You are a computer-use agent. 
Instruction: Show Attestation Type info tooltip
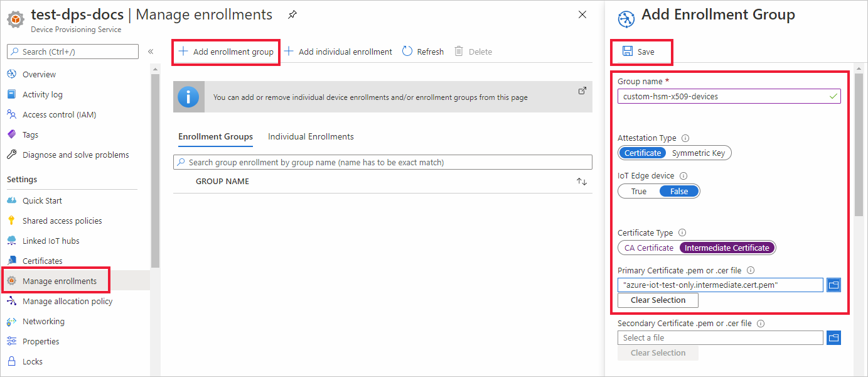coord(685,138)
